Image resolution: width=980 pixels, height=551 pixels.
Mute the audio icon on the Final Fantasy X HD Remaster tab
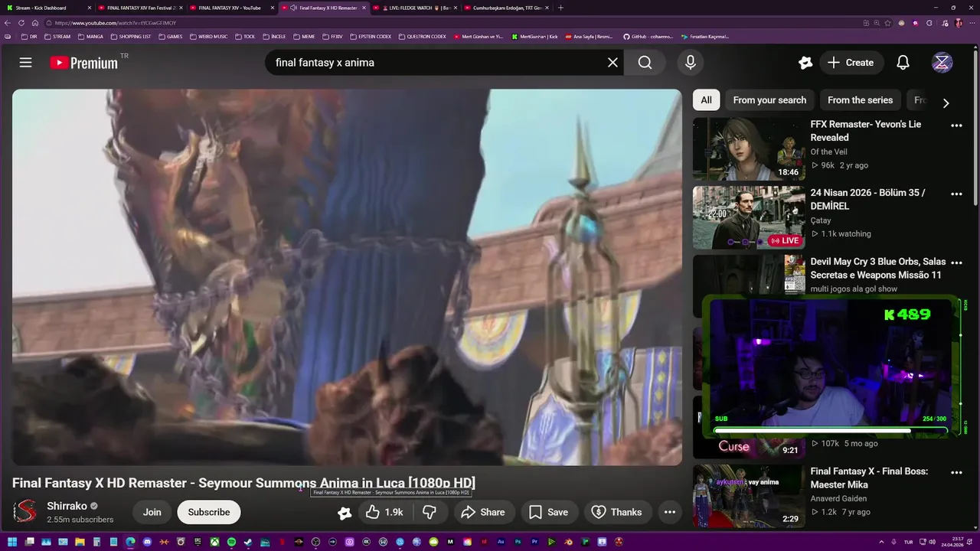(294, 8)
